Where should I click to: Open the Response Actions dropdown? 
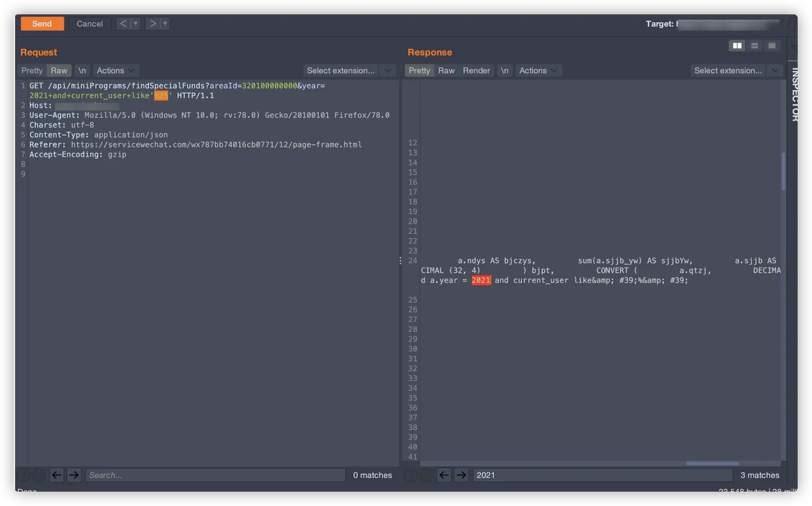(538, 70)
